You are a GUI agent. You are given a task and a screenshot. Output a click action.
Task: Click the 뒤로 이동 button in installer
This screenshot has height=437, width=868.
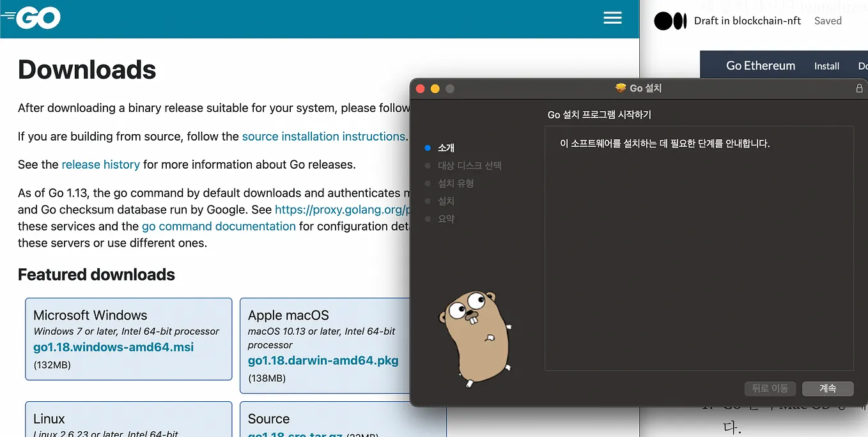770,388
